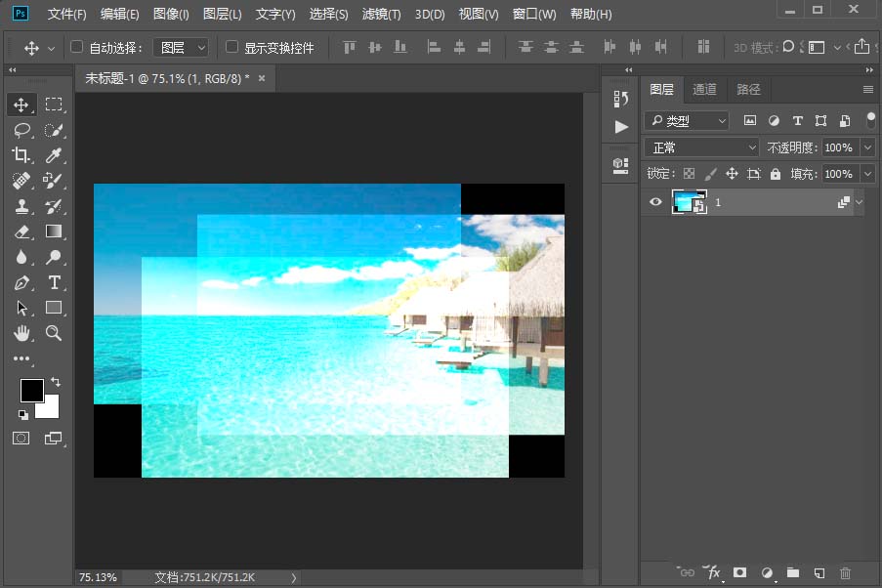Click the 75.13% zoom level field
The width and height of the screenshot is (882, 588).
(98, 577)
